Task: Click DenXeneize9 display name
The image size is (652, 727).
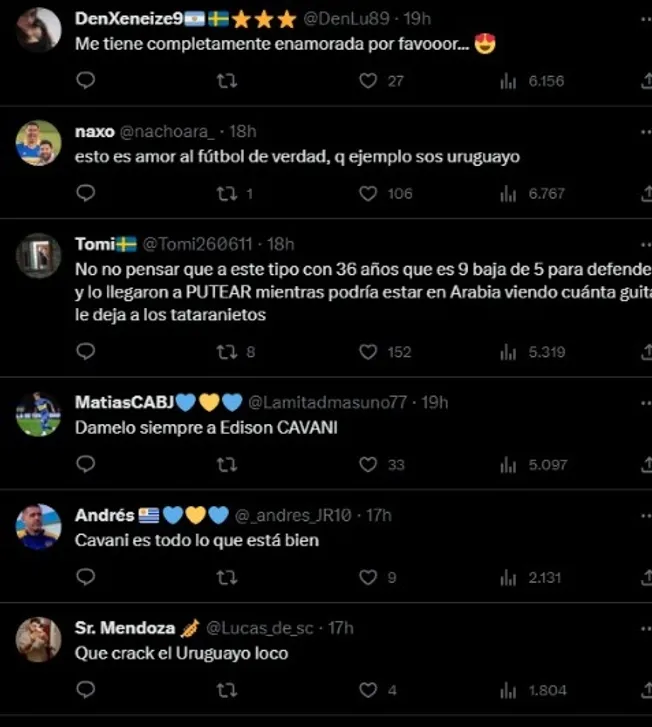Action: coord(129,19)
